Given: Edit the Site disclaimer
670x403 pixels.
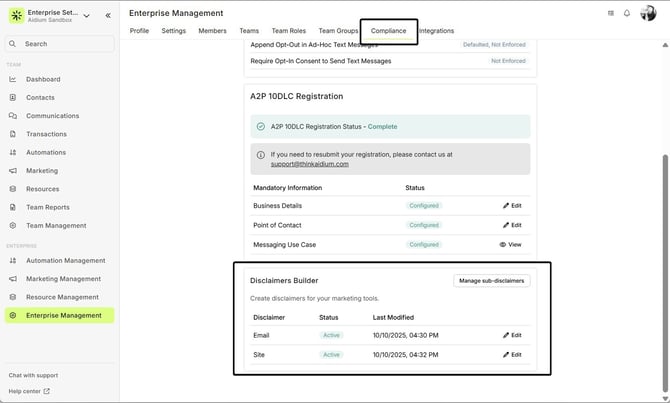Looking at the screenshot, I should coord(511,355).
